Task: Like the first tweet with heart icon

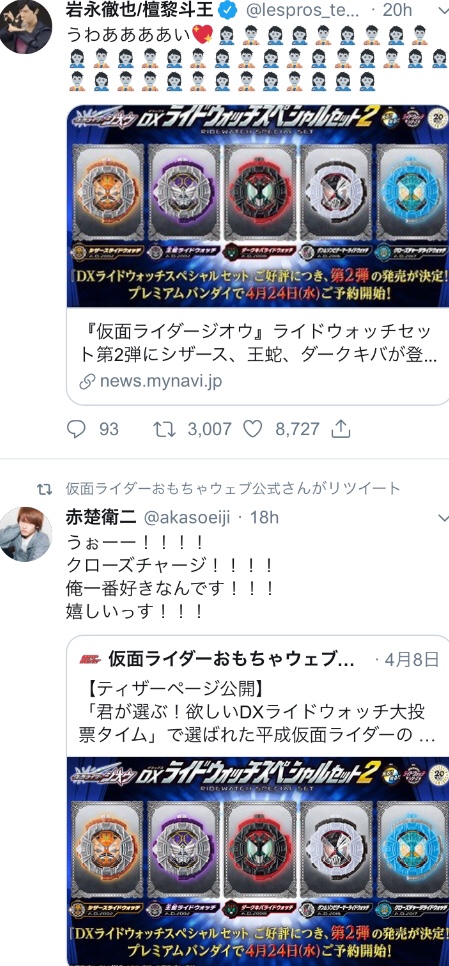Action: (x=253, y=429)
